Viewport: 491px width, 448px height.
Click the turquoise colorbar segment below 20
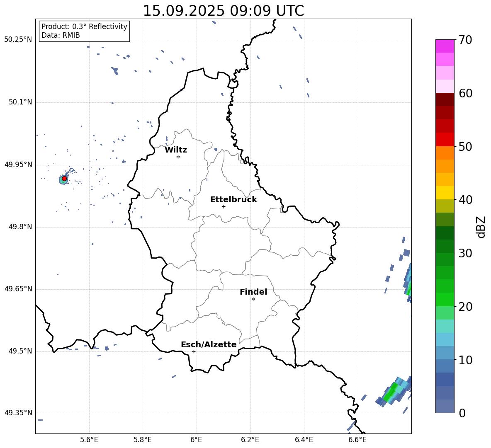[445, 326]
